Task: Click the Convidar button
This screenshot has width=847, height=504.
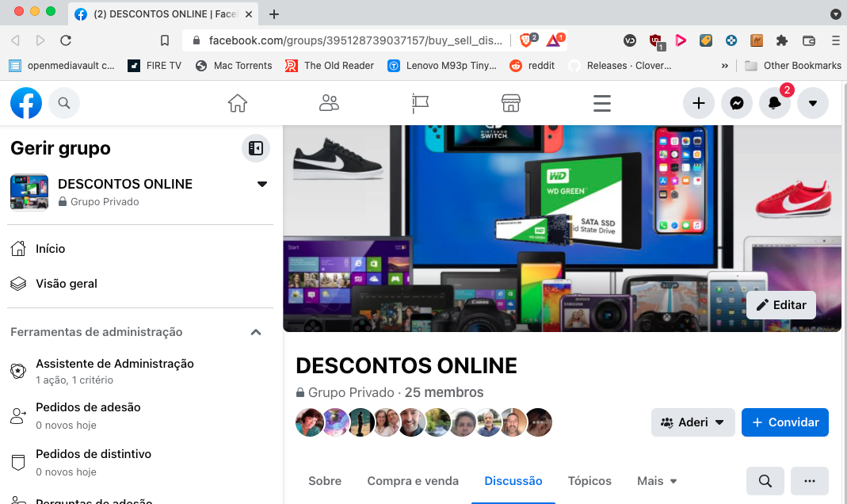Action: 785,422
